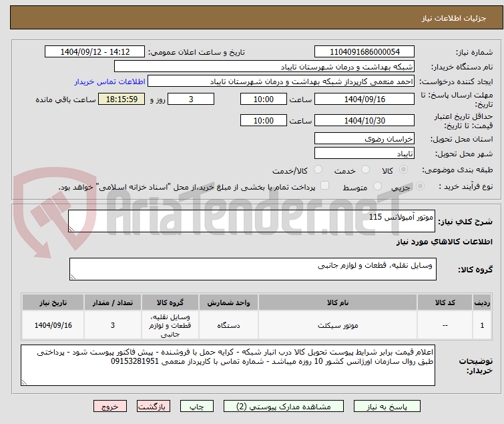
Task: Click the اطلاعات کالاهای مورد نیاز heading
Action: pyautogui.click(x=444, y=242)
